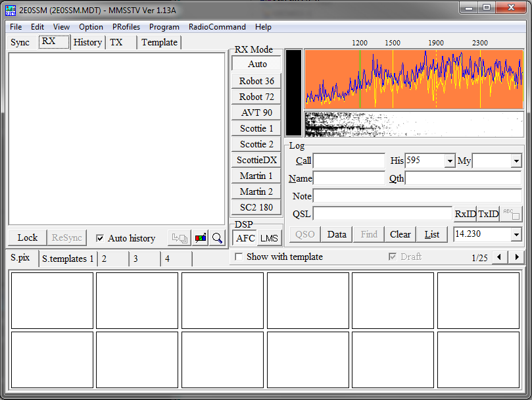Click the color bars picture adjust icon
Image resolution: width=532 pixels, height=400 pixels.
[200, 238]
